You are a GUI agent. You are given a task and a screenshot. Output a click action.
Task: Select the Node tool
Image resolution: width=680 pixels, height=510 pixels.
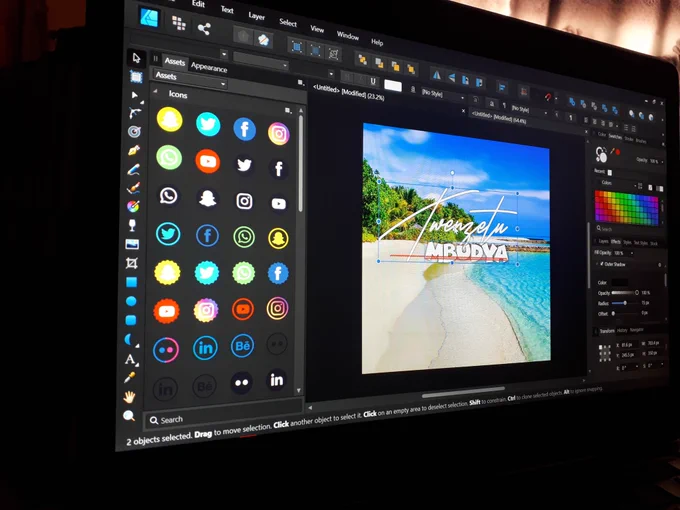pos(134,95)
